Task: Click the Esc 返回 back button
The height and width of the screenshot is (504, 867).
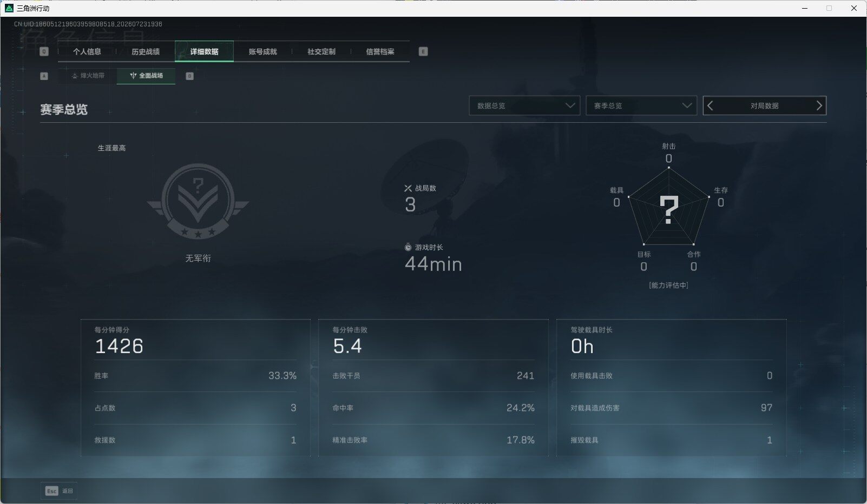Action: click(x=59, y=490)
